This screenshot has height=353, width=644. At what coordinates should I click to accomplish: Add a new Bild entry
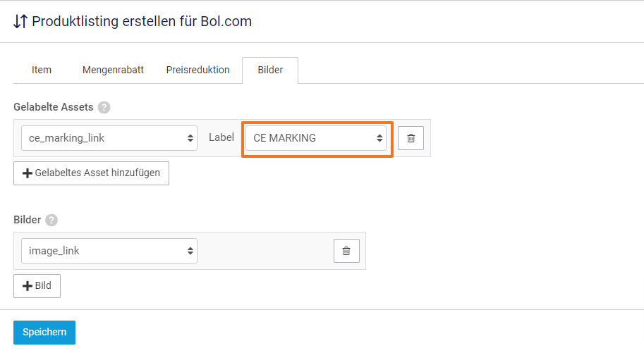coord(37,286)
